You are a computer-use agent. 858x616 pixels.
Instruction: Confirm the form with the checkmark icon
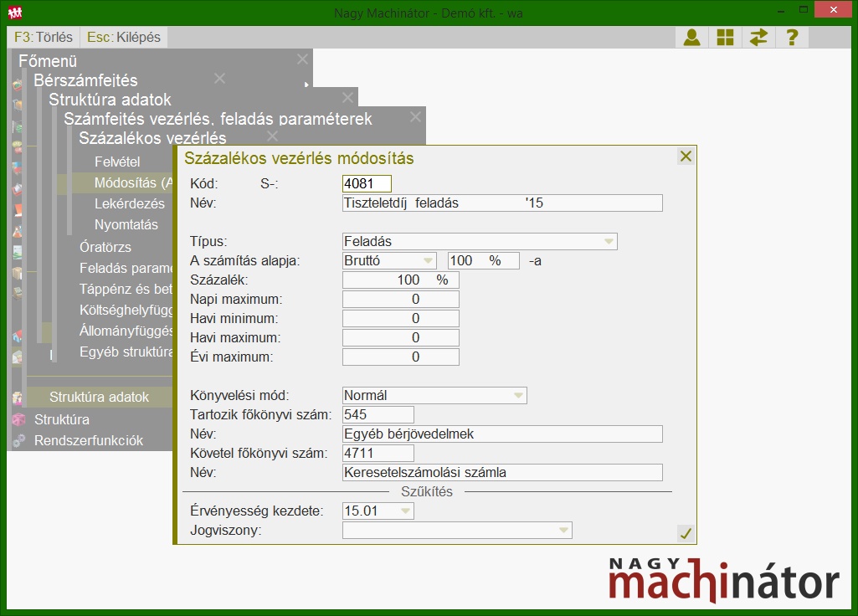[686, 533]
